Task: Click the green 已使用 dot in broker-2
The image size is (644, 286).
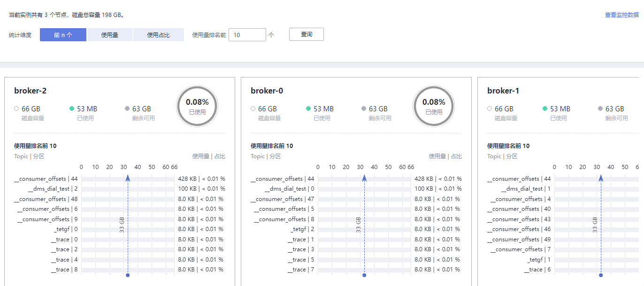Action: [x=72, y=108]
